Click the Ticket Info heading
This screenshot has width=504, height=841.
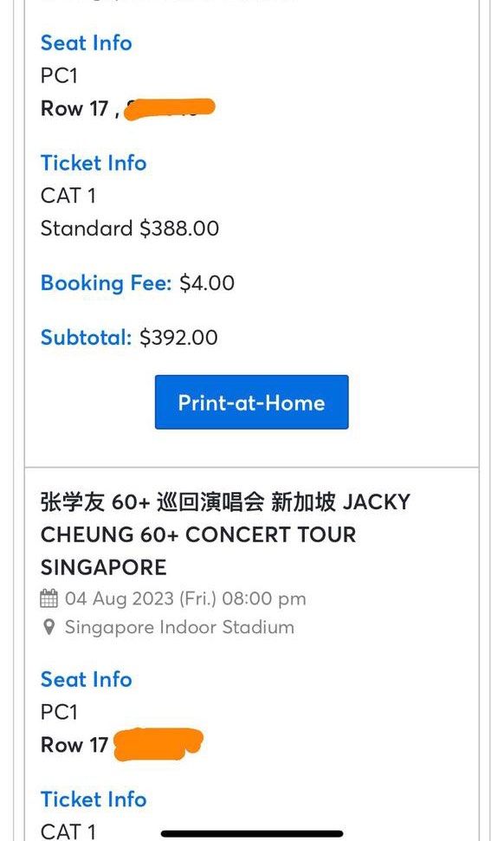pos(93,163)
